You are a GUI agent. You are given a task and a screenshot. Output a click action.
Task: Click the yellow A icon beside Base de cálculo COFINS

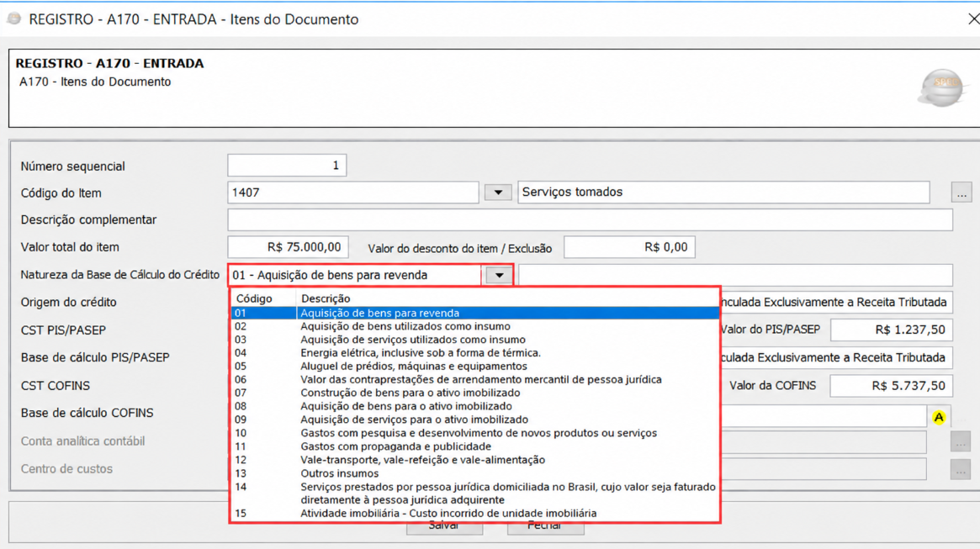coord(939,417)
